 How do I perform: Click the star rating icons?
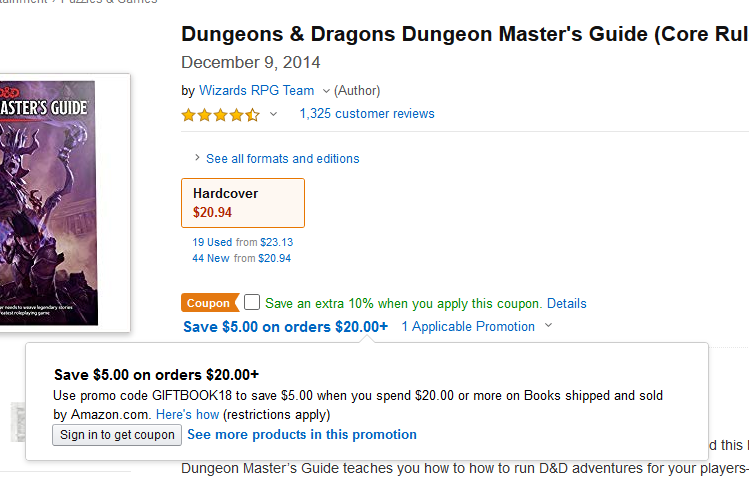[220, 115]
